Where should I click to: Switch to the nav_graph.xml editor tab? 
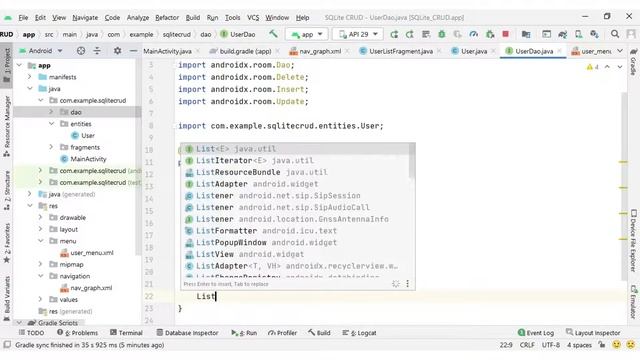[x=320, y=51]
